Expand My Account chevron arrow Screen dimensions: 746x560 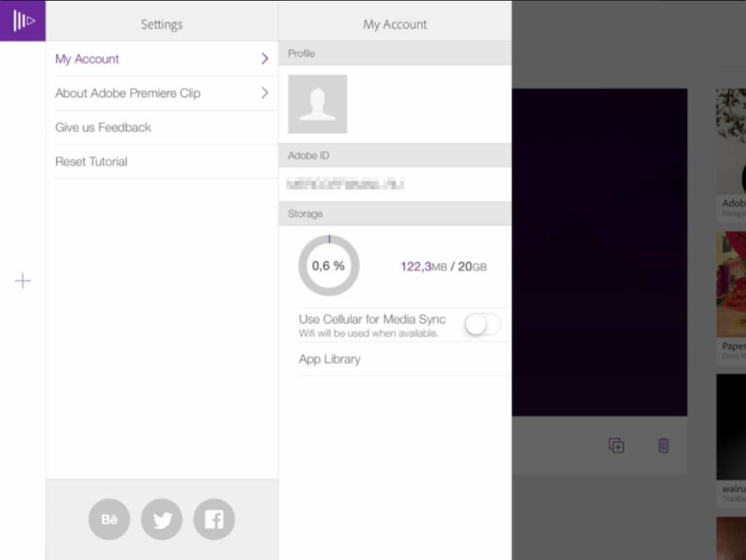pyautogui.click(x=265, y=58)
